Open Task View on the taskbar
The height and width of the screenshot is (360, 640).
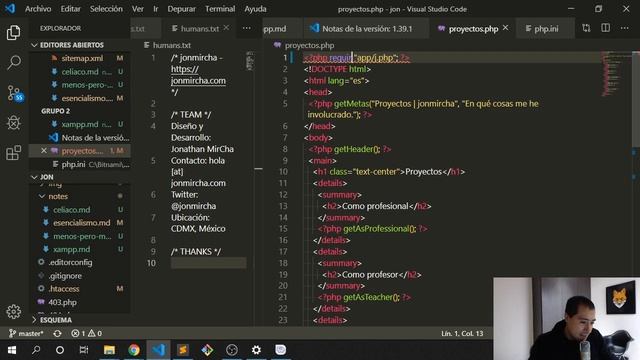(x=84, y=350)
